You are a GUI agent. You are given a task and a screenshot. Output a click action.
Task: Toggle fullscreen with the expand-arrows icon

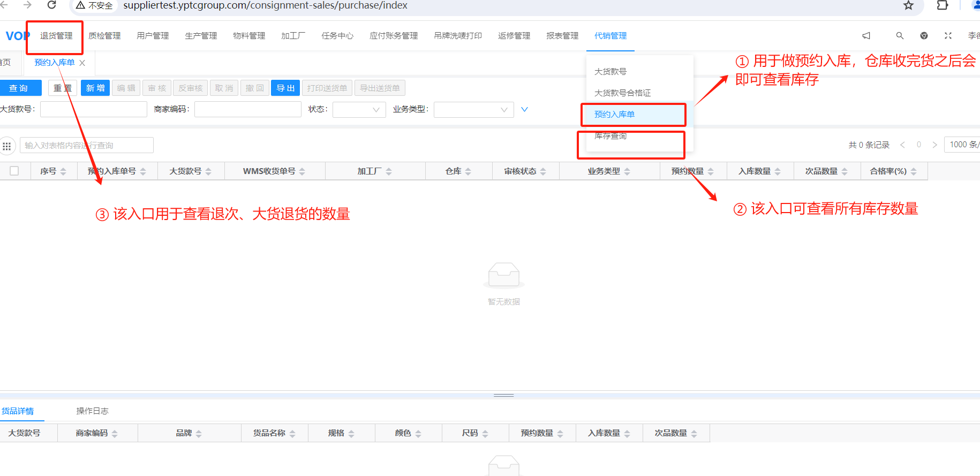[948, 36]
